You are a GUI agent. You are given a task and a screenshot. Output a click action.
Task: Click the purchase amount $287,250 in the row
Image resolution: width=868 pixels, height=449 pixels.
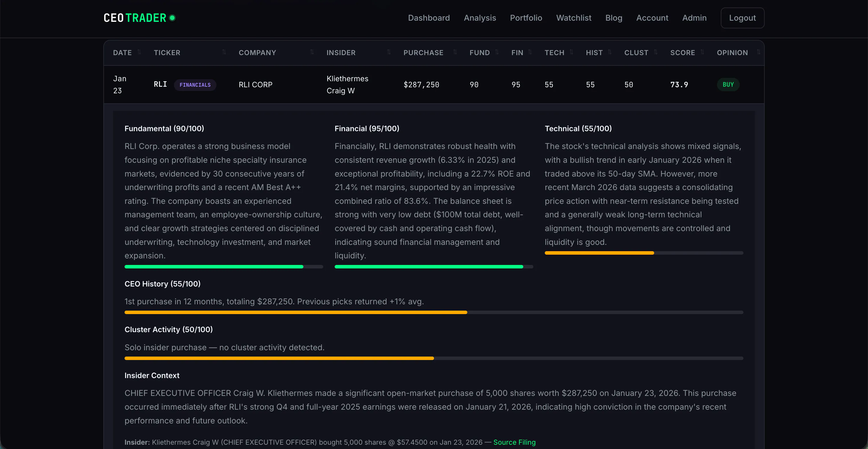pyautogui.click(x=421, y=85)
